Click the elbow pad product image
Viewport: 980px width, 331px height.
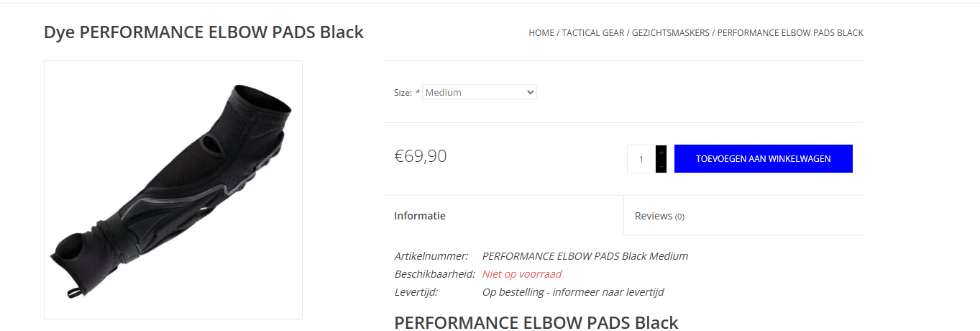[x=173, y=190]
